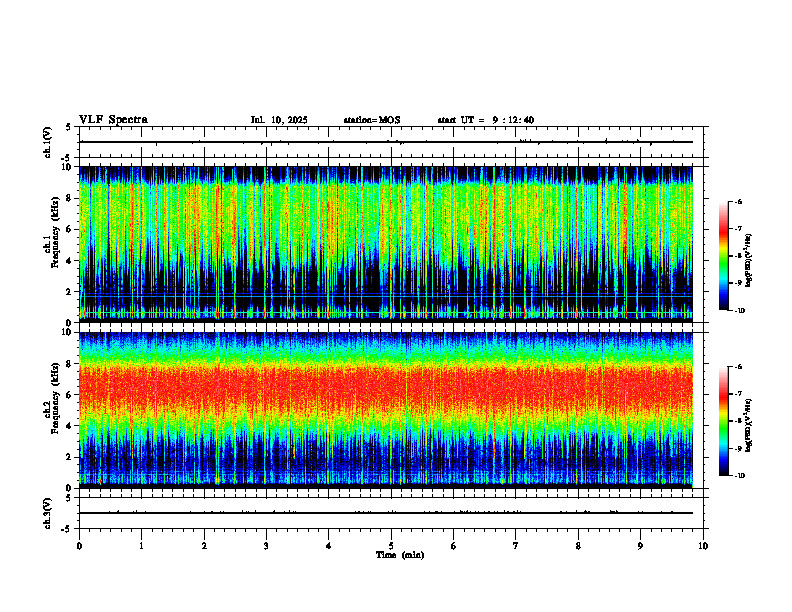Click the ch.1 color scale bar

[x=724, y=256]
